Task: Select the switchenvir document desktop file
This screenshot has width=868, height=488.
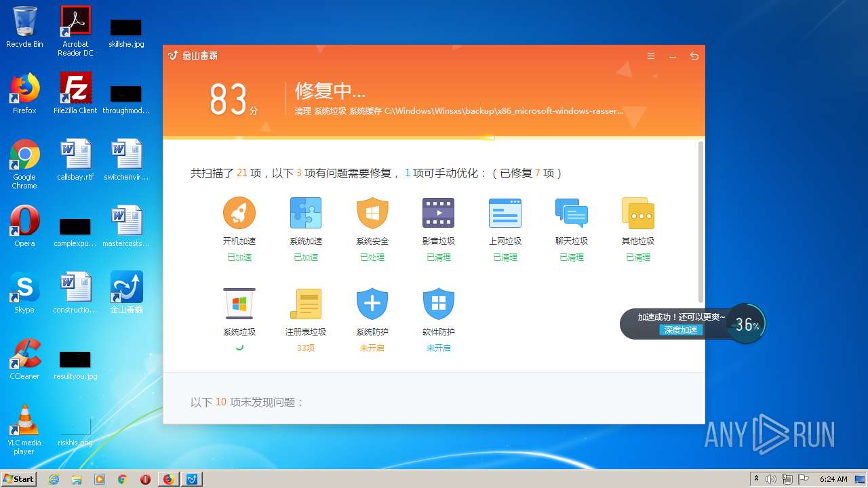Action: pos(126,160)
